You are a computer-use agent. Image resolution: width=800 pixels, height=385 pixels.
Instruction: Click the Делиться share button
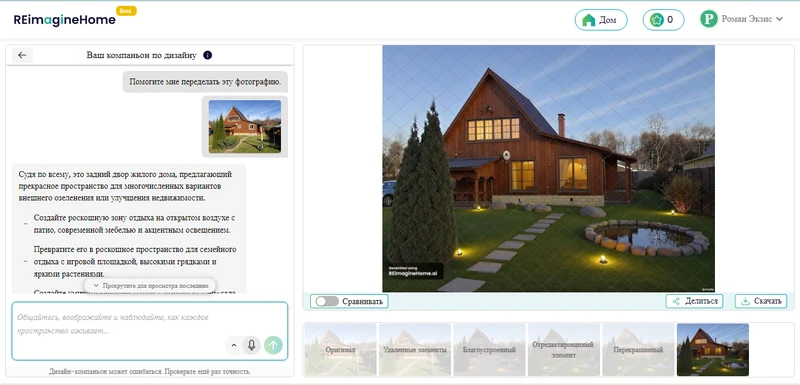point(694,301)
